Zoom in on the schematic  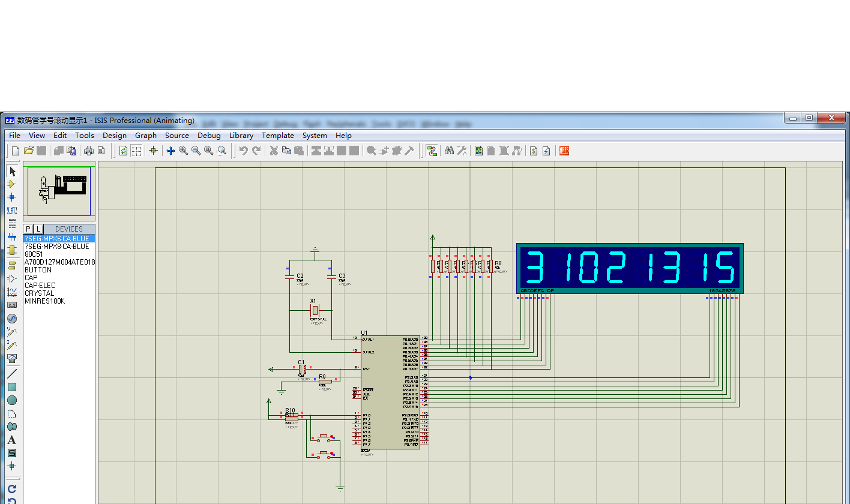click(x=183, y=151)
